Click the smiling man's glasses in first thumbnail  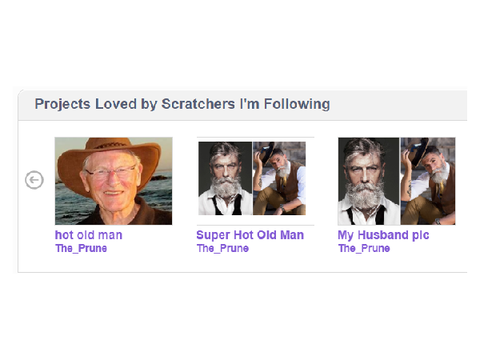[x=112, y=171]
